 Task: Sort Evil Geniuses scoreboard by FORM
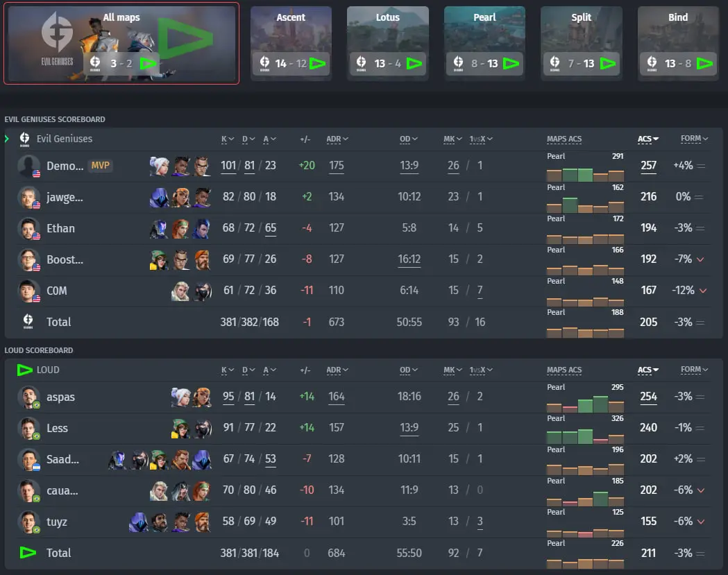click(695, 139)
